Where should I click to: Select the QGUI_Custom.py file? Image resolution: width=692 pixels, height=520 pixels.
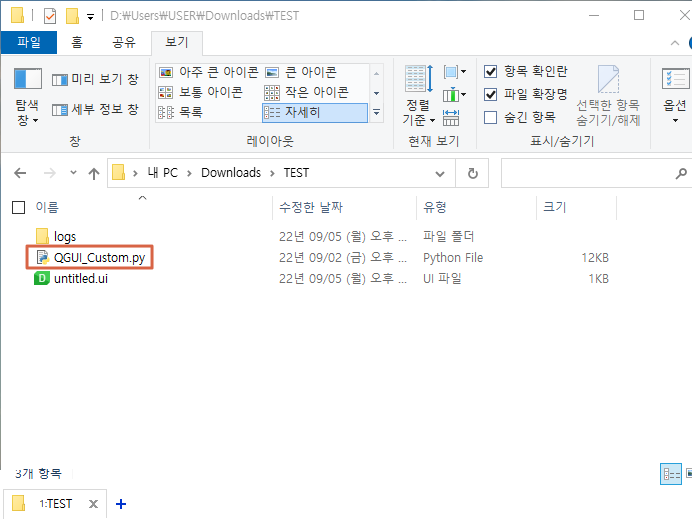[x=99, y=257]
